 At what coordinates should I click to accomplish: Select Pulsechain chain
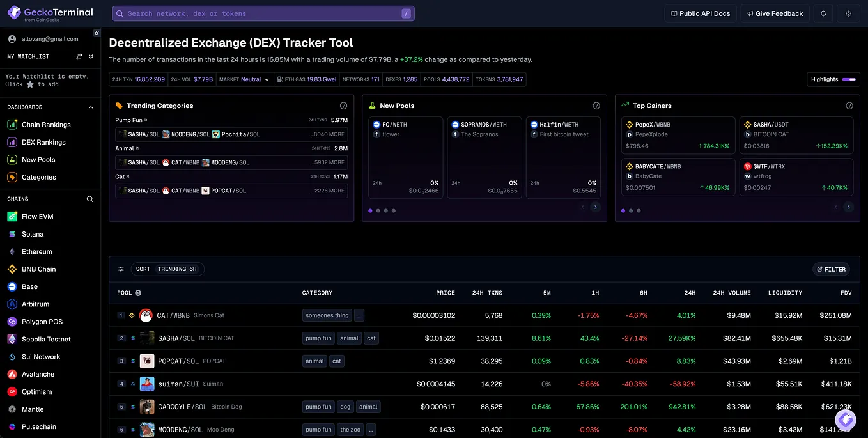39,426
